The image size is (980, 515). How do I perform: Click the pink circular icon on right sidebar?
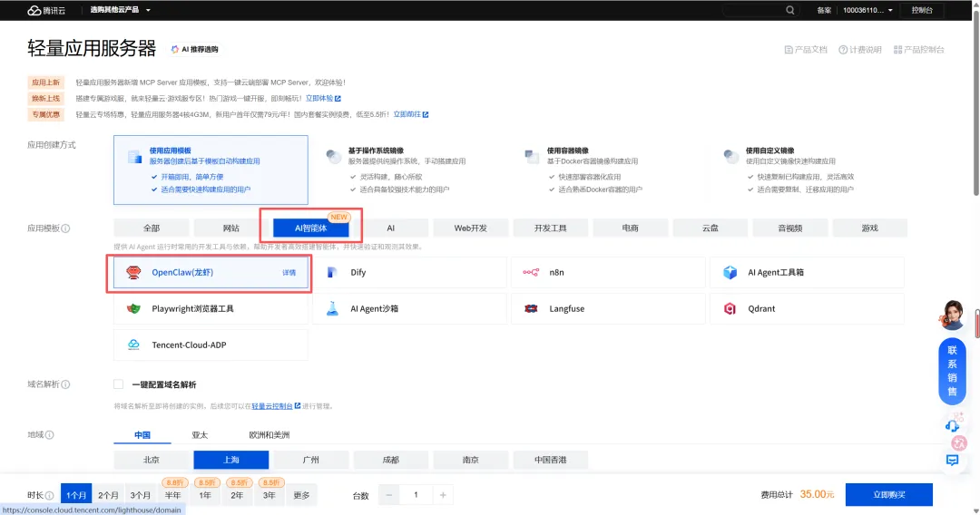point(959,443)
